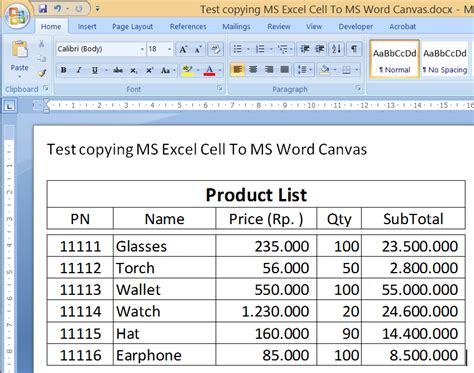Undo the last action
Viewport: 474px width, 373px height.
click(58, 9)
